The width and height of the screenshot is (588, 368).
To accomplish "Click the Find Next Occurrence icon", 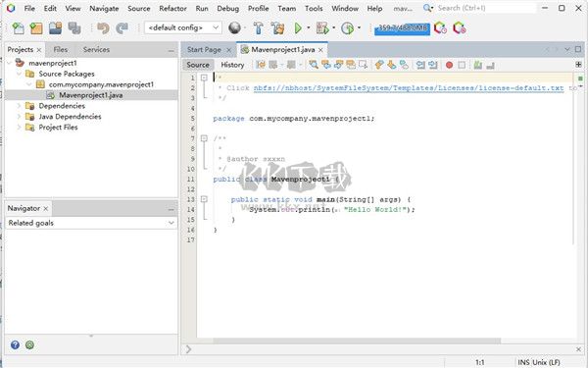I will coord(339,65).
